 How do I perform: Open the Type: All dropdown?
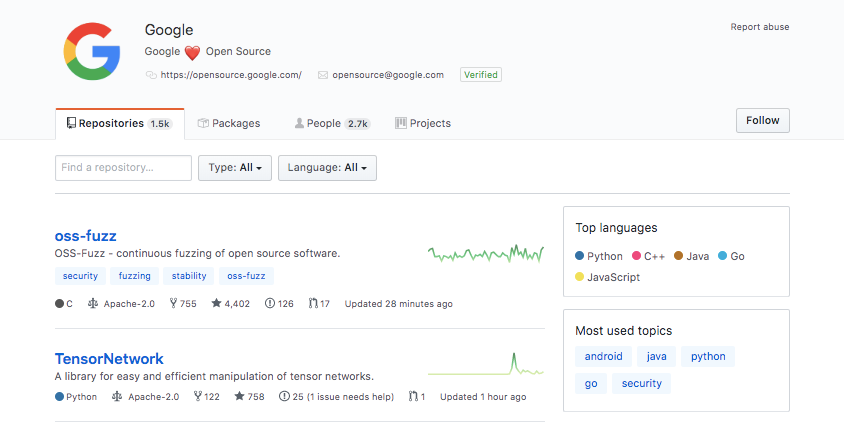(x=235, y=168)
